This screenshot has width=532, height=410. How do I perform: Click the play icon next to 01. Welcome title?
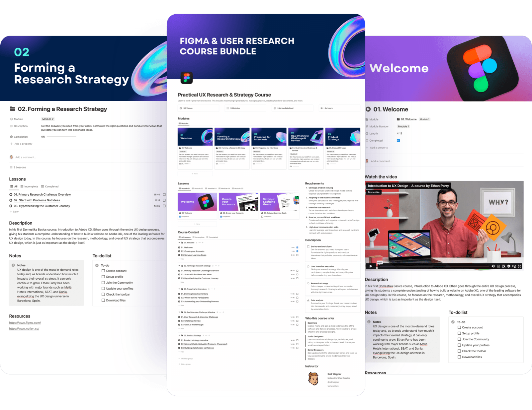[368, 109]
